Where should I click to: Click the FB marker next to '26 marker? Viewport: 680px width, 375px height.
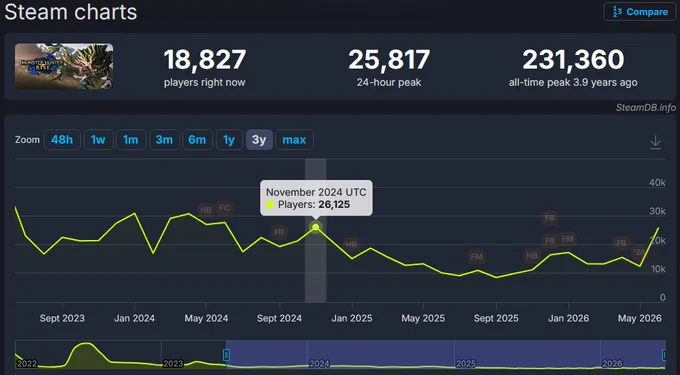coord(621,243)
